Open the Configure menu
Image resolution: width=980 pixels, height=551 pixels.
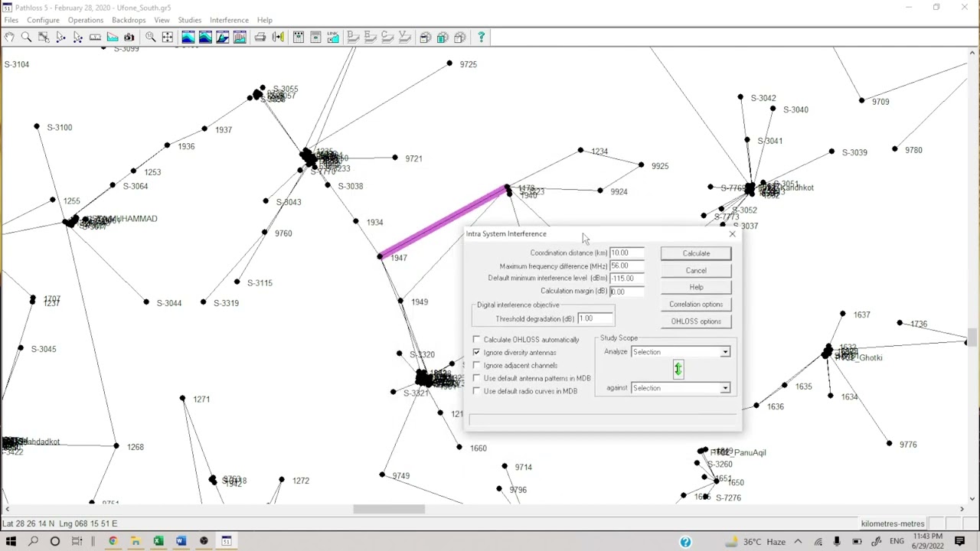click(x=43, y=20)
